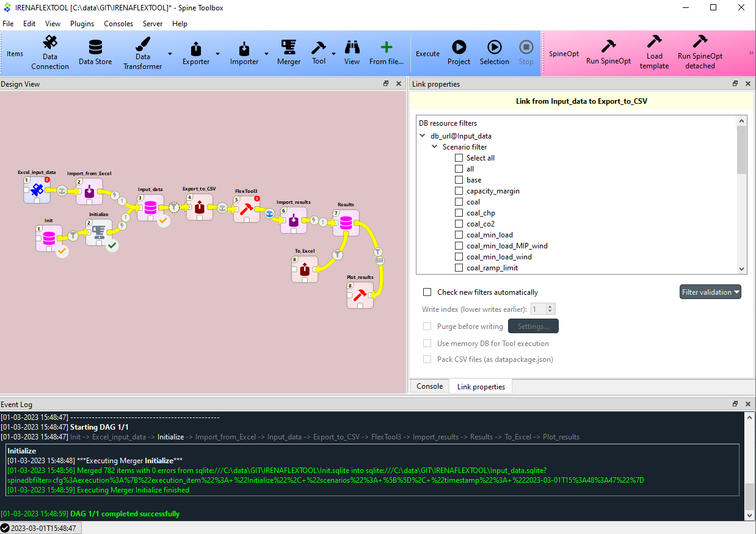
Task: Select the Data Connection item tool
Action: 49,53
